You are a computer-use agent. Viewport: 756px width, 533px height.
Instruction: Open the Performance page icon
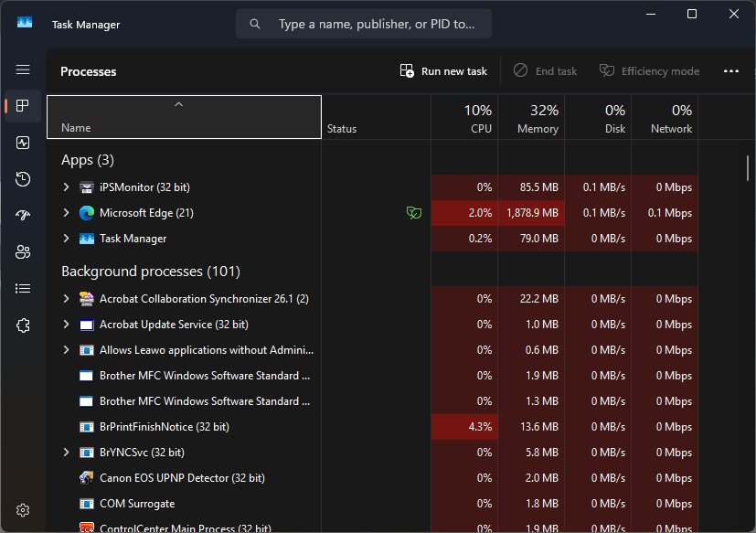23,143
